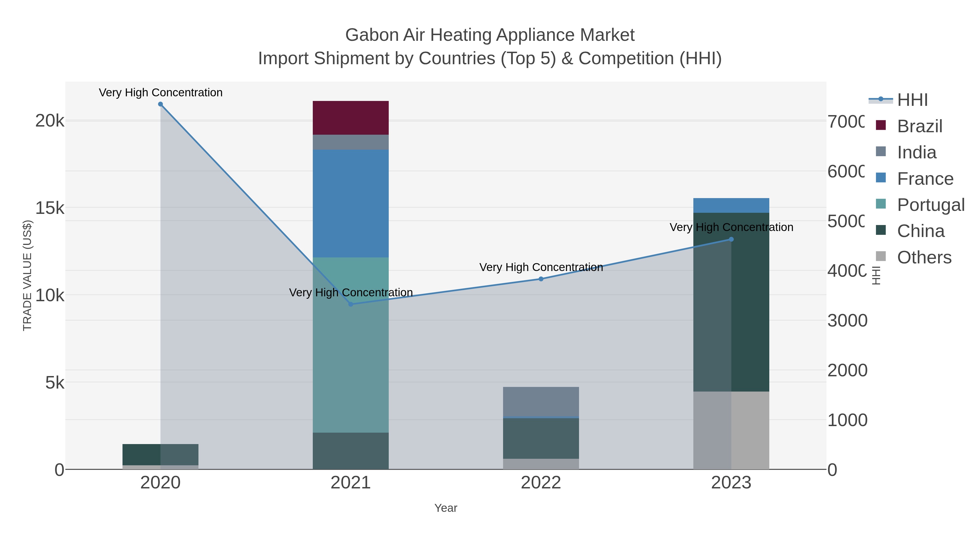
Task: Click the 2023 Very High Concentration annotation
Action: 731,227
